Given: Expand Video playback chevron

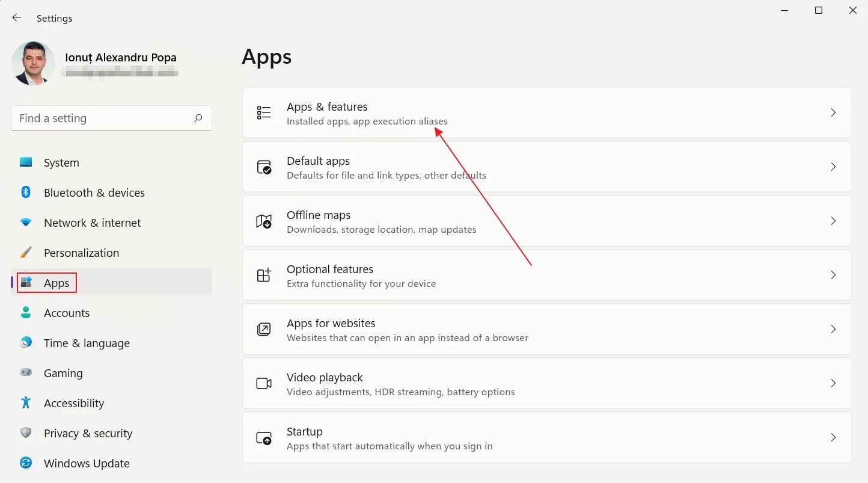Looking at the screenshot, I should 833,383.
